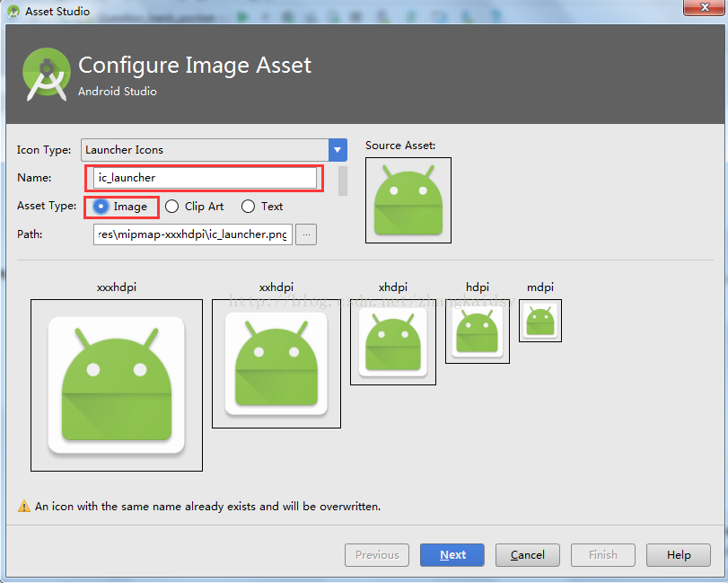The height and width of the screenshot is (583, 728).
Task: Click the xxxhdpi icon preview
Action: click(x=117, y=385)
